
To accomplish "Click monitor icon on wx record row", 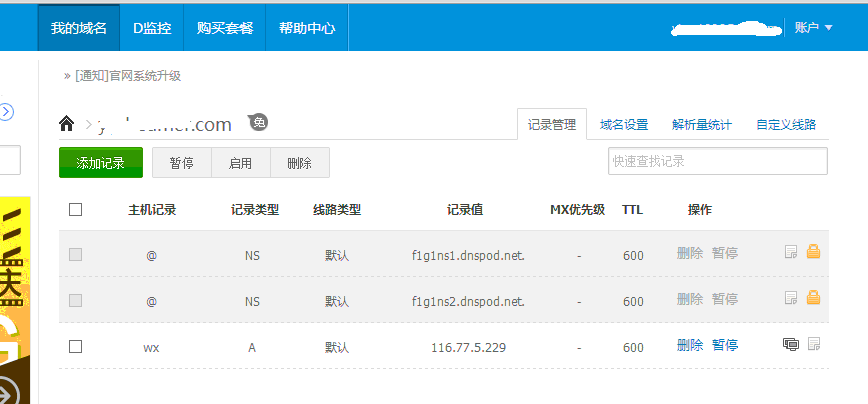I will [791, 344].
